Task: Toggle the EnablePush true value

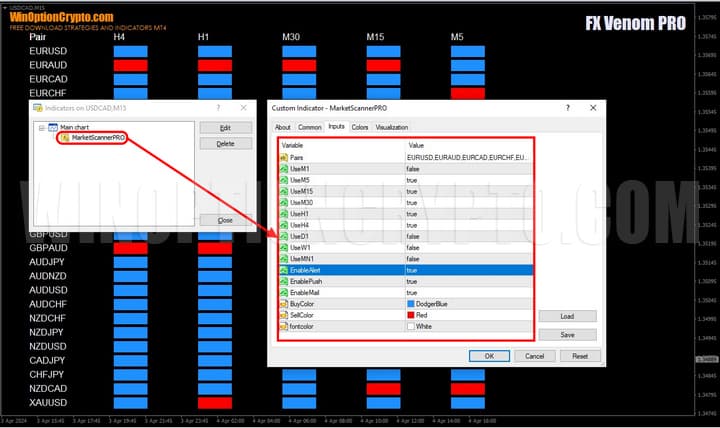Action: tap(469, 282)
